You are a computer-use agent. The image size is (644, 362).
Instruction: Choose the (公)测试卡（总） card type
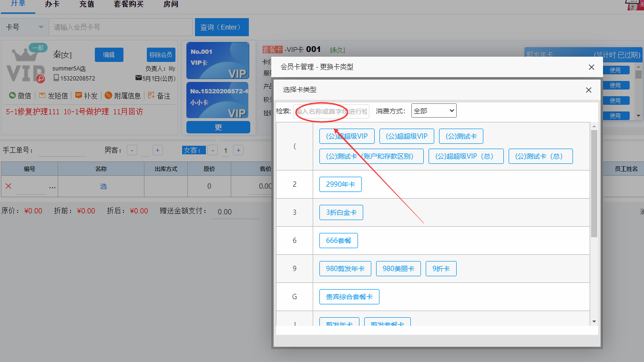tap(541, 156)
